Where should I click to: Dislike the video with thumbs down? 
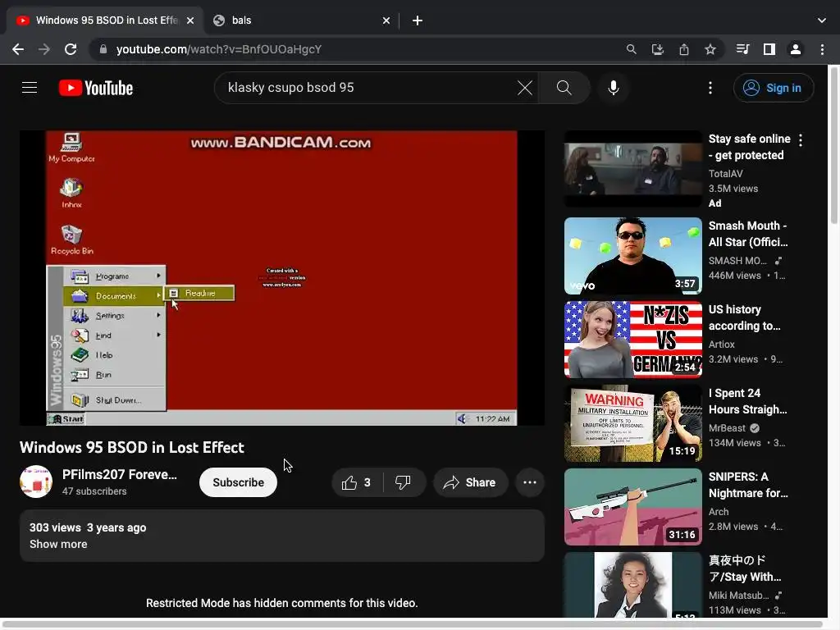click(x=403, y=482)
